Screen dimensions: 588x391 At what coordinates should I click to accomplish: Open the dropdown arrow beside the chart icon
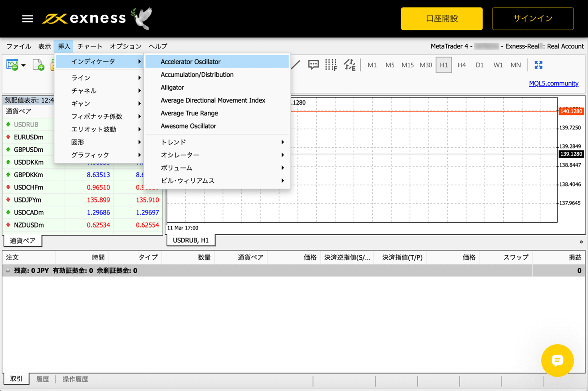pos(23,65)
